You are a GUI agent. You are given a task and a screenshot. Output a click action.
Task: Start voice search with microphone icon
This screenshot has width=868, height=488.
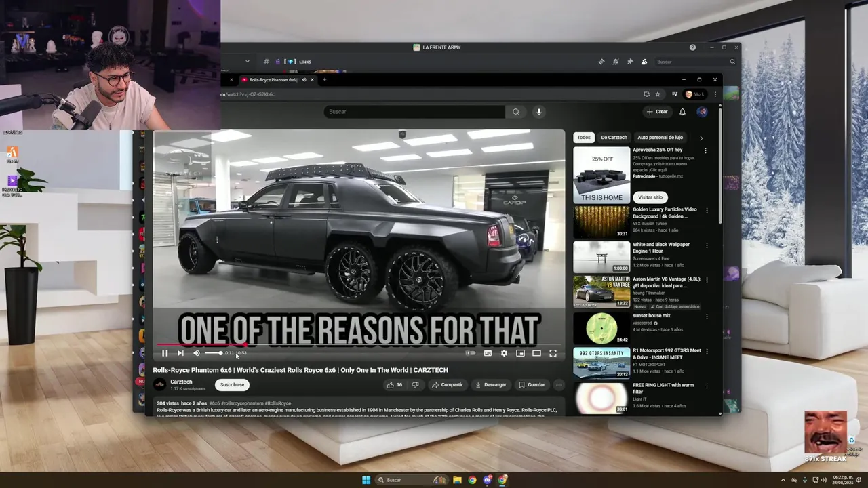coord(539,112)
